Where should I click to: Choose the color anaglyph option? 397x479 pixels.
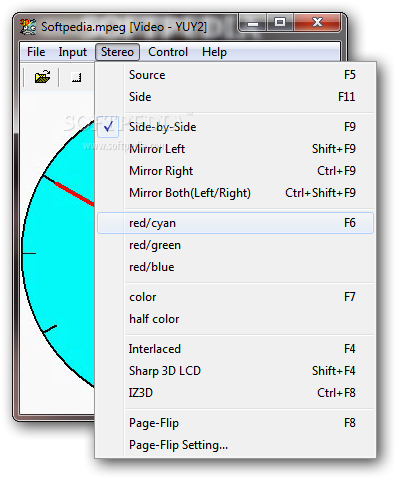click(x=235, y=297)
